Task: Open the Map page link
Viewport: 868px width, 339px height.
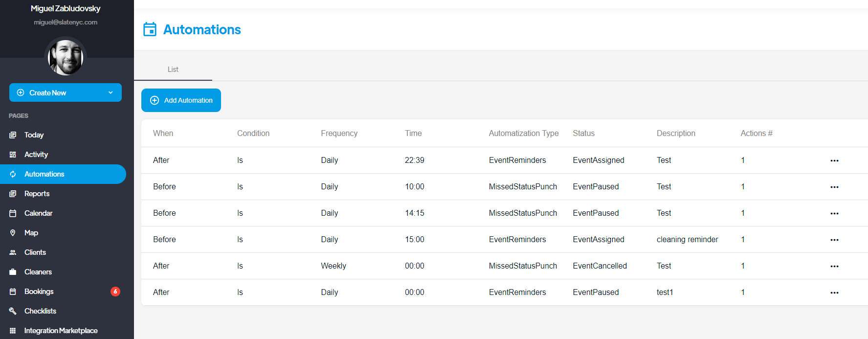Action: pyautogui.click(x=31, y=233)
